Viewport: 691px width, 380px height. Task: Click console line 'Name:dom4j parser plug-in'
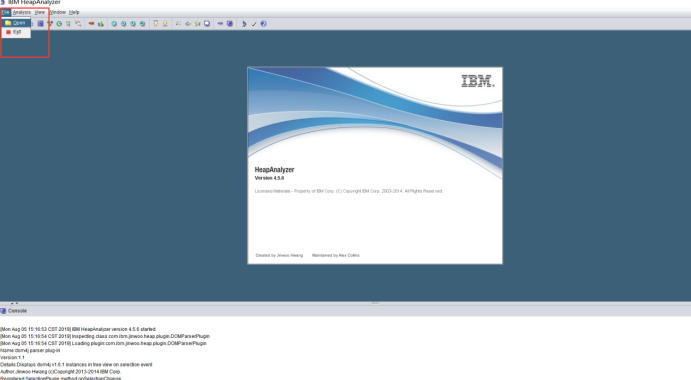click(30, 350)
